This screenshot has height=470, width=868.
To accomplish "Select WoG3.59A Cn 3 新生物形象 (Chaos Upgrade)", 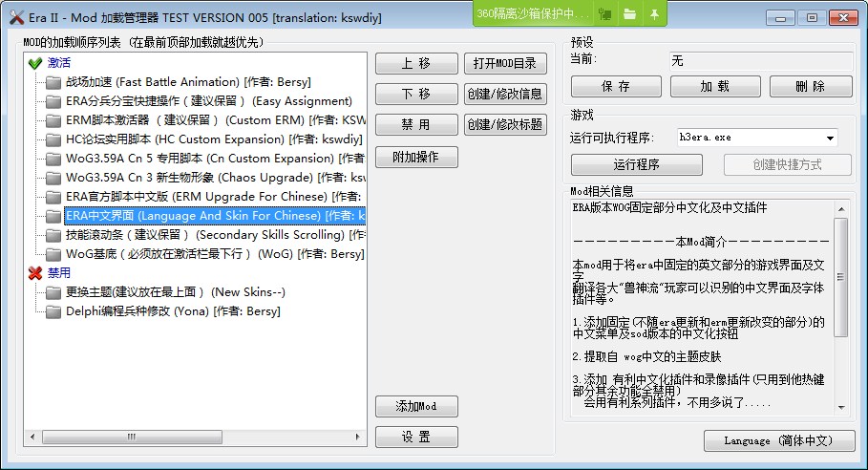I will pyautogui.click(x=216, y=178).
